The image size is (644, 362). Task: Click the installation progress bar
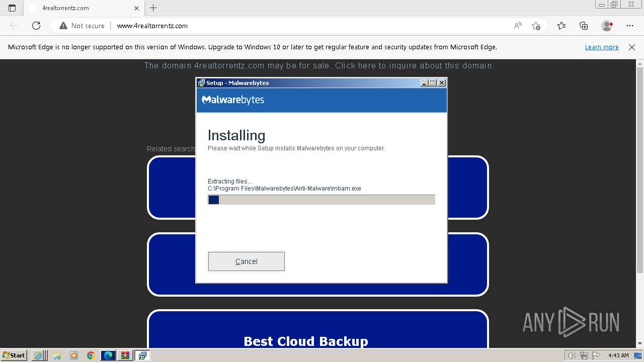tap(321, 200)
